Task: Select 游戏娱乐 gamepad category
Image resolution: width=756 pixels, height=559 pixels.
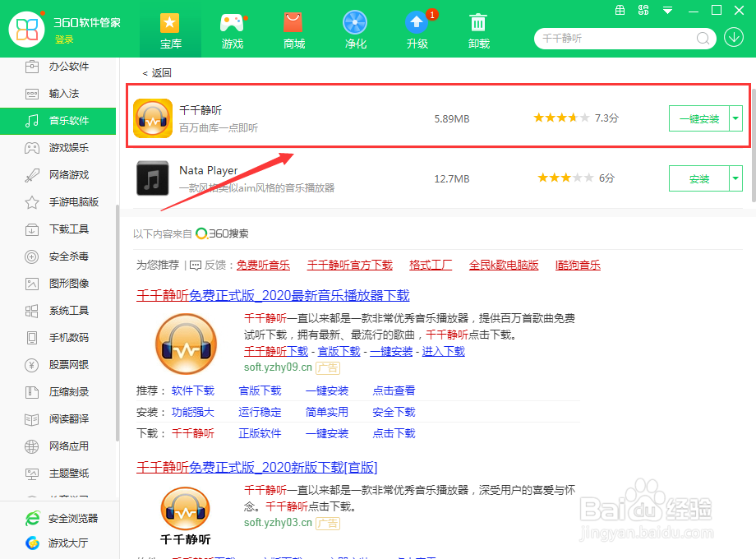Action: click(58, 148)
